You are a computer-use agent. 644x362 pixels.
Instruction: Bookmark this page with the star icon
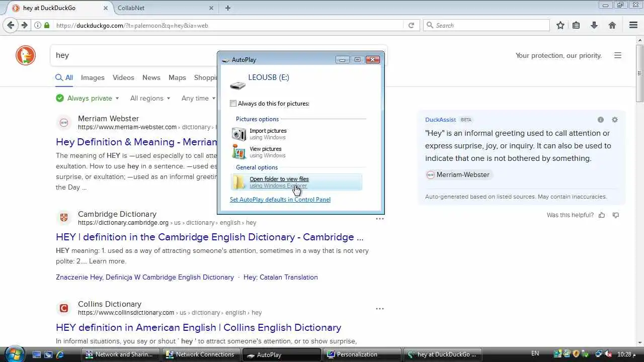tap(560, 25)
